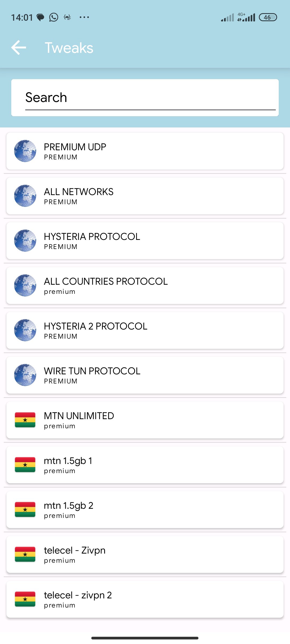
Task: Click the Ghana flag beside telecel - Zivpn
Action: 25,554
